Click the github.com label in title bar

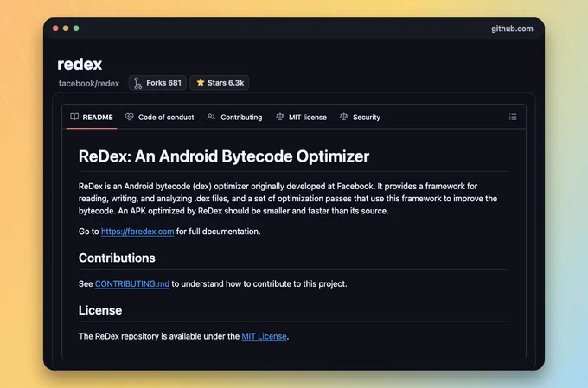pos(512,29)
